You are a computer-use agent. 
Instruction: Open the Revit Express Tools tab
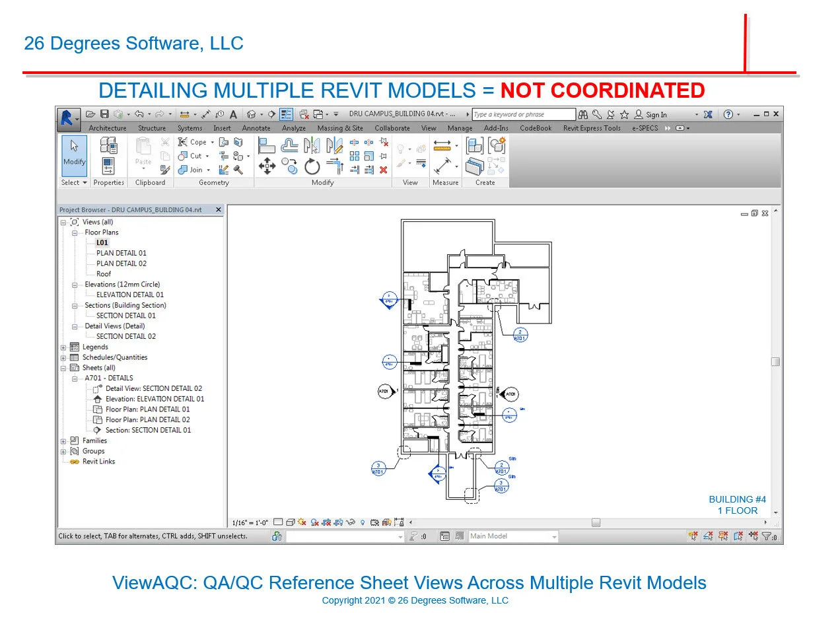click(592, 128)
